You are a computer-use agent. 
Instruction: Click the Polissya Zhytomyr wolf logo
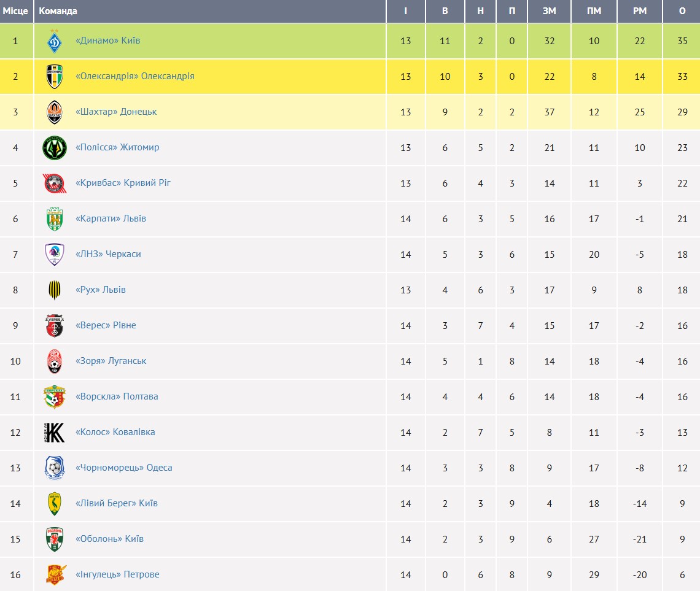point(55,148)
